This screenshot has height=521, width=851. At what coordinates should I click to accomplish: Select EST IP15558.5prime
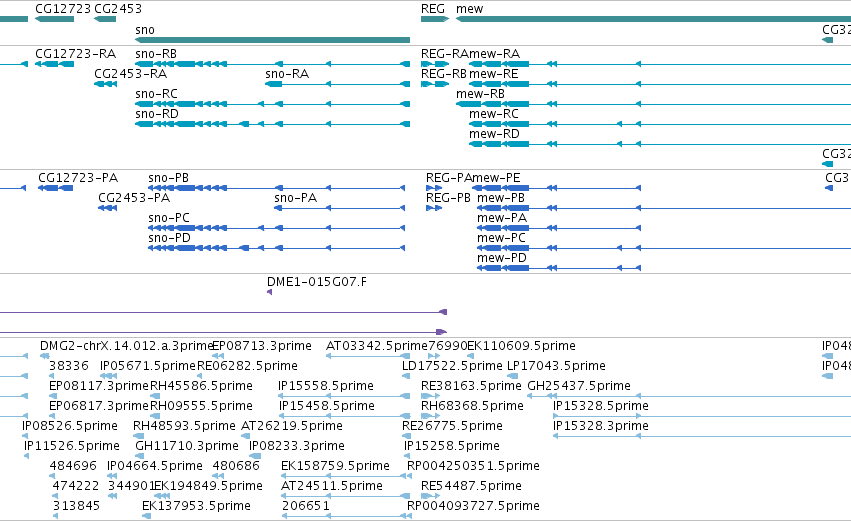[x=344, y=396]
